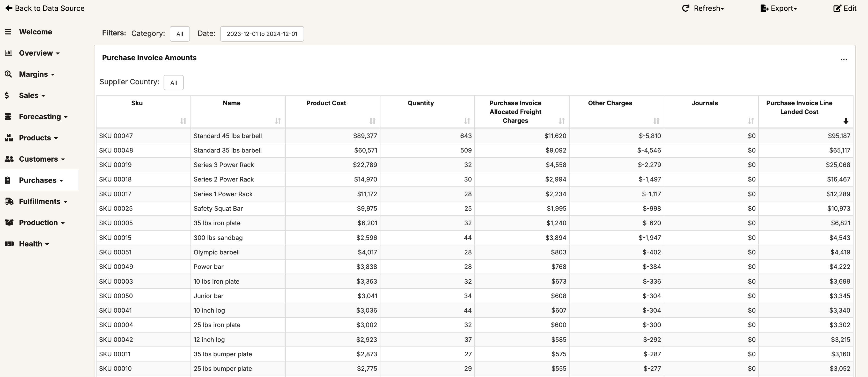Select the Overview chart icon in sidebar
This screenshot has height=377, width=868.
pos(9,53)
